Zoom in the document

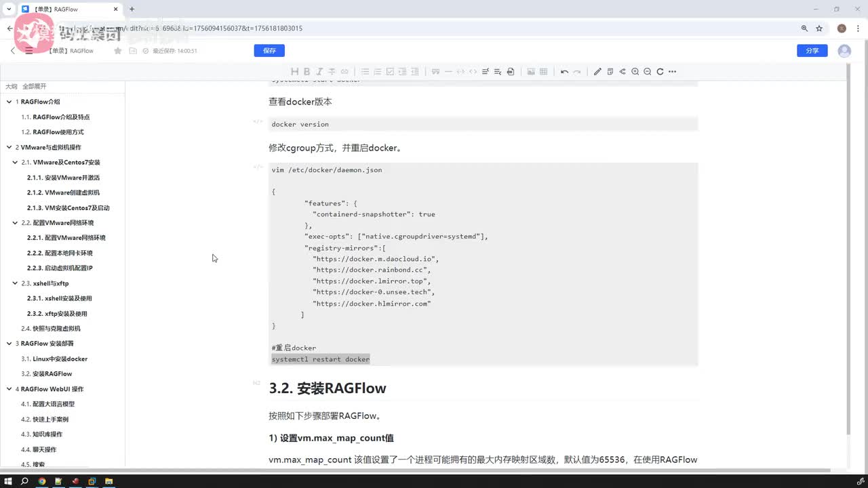coord(635,72)
